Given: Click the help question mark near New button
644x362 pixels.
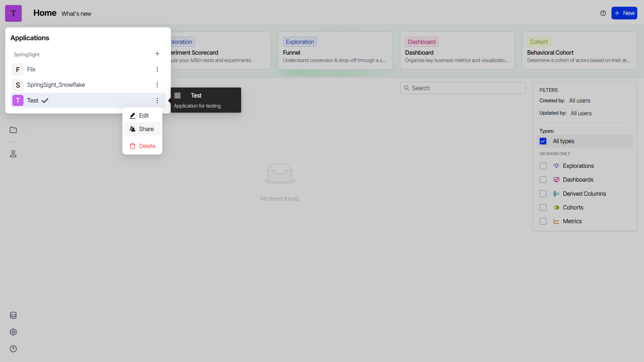Looking at the screenshot, I should pyautogui.click(x=603, y=13).
